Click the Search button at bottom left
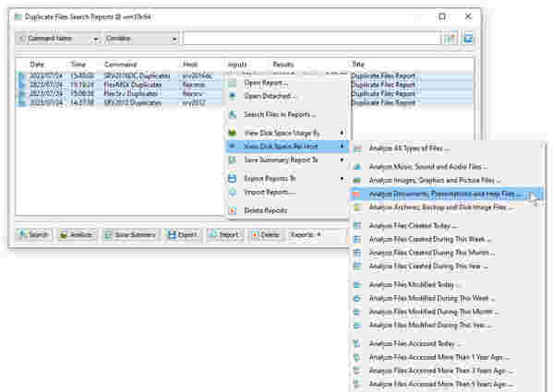This screenshot has width=554, height=392. pos(33,235)
